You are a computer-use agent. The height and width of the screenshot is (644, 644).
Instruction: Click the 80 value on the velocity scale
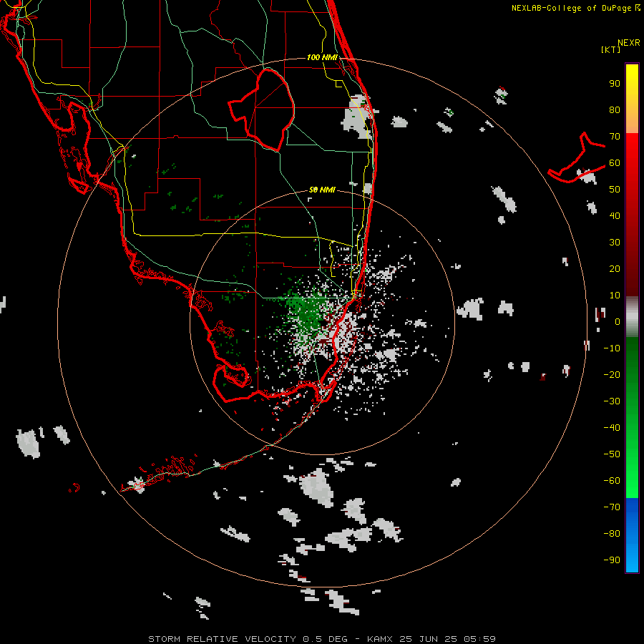pyautogui.click(x=615, y=110)
